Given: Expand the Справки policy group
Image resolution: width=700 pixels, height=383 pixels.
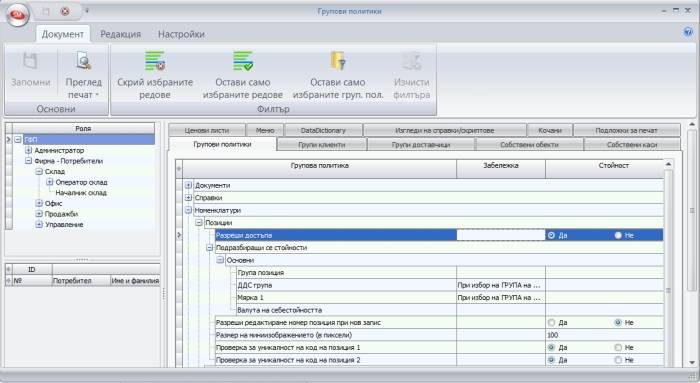Looking at the screenshot, I should (188, 197).
